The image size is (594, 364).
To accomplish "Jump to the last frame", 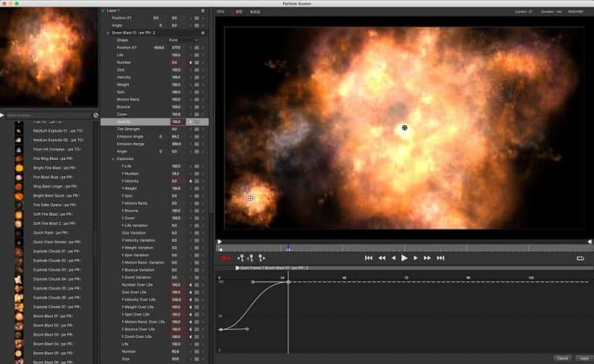I will point(440,258).
